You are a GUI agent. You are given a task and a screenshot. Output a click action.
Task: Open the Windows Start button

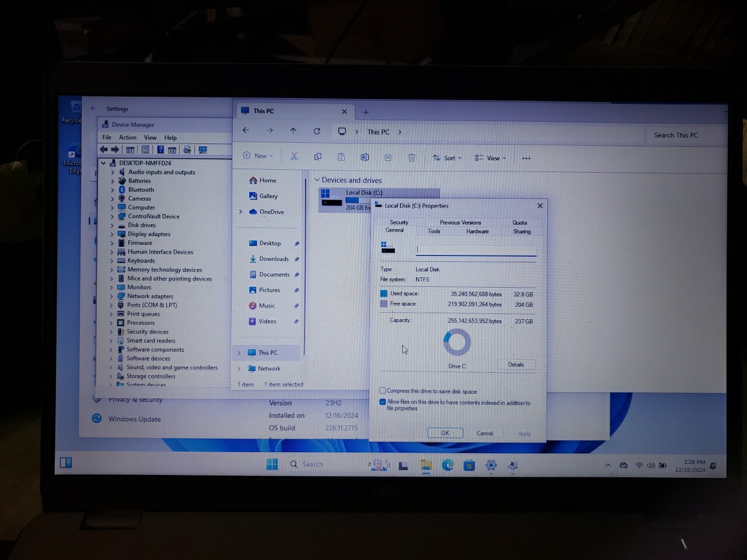tap(272, 464)
